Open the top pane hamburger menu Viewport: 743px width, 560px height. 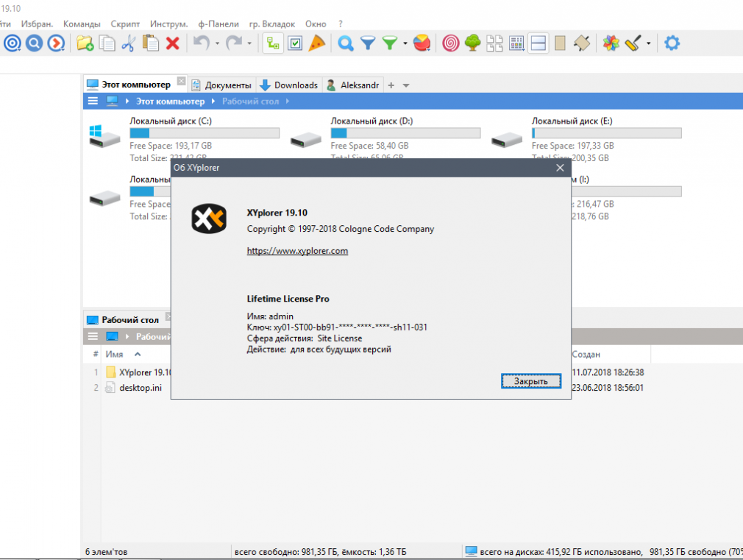click(93, 101)
